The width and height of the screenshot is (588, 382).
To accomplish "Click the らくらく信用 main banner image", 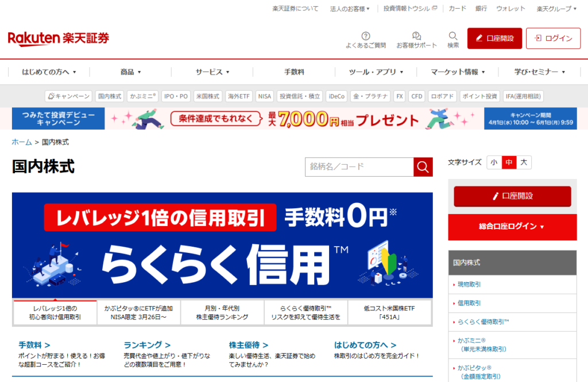I will [x=222, y=245].
